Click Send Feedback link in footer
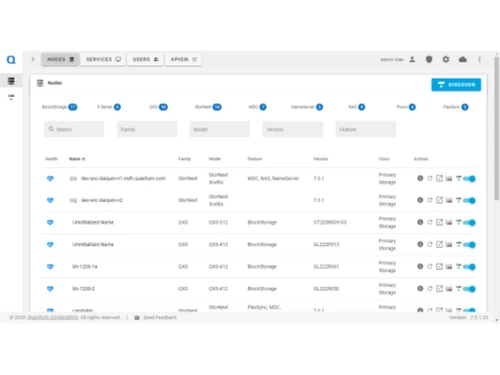Screen dimensions: 500x375 click(160, 317)
